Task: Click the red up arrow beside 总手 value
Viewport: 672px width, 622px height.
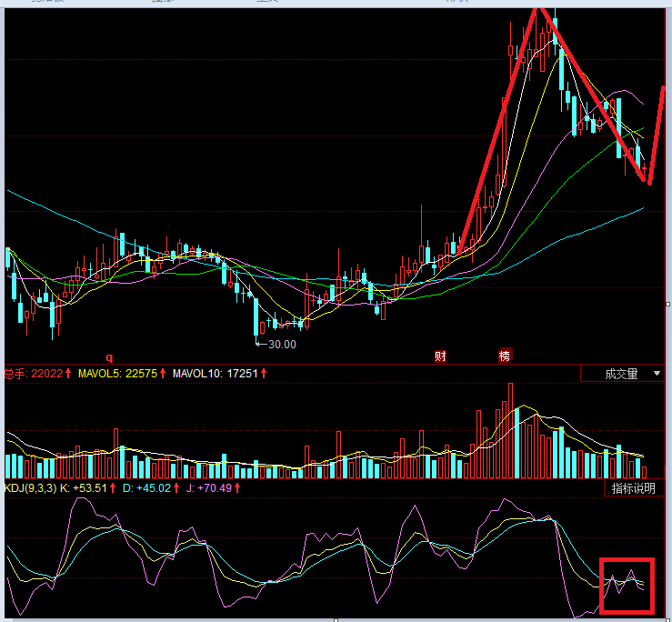Action: 68,374
